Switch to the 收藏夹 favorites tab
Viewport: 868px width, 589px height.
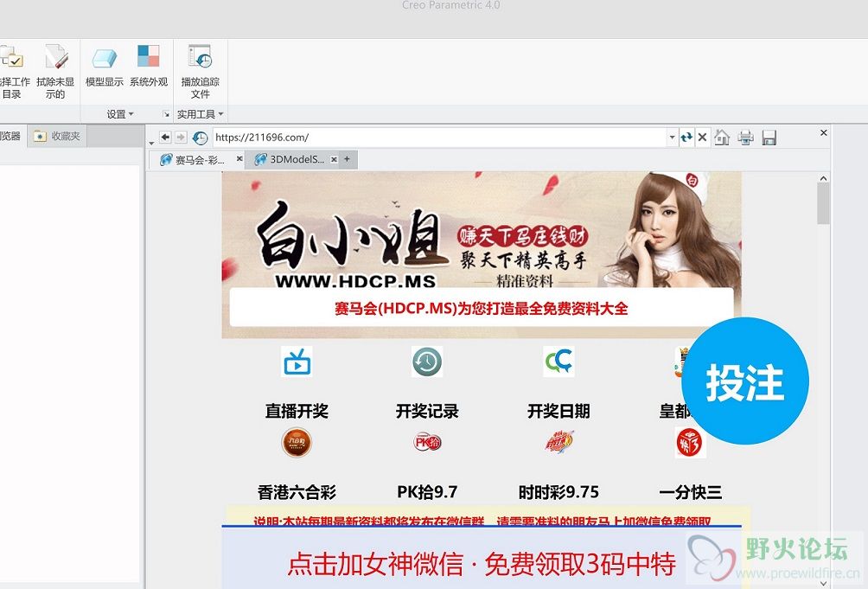click(x=58, y=136)
